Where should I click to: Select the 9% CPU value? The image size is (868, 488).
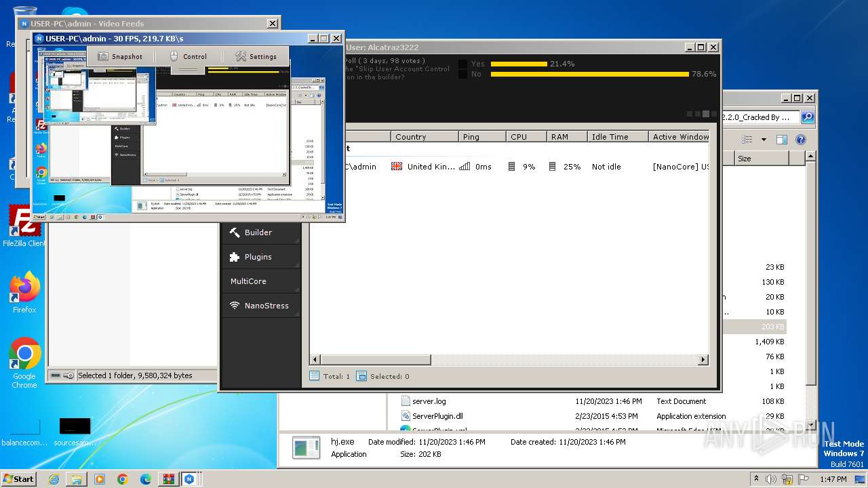[529, 167]
